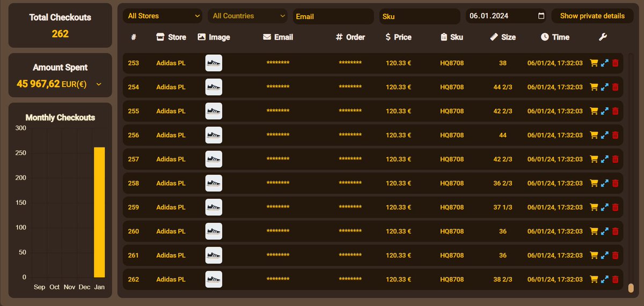Click HQ8708 sku in row 260

[452, 232]
